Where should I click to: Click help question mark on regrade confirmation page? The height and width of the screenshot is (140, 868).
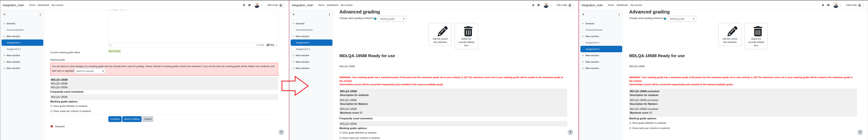point(281,132)
